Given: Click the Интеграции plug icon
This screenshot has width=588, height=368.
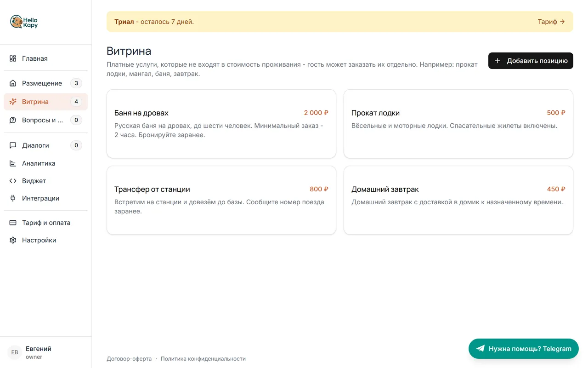Looking at the screenshot, I should point(13,198).
